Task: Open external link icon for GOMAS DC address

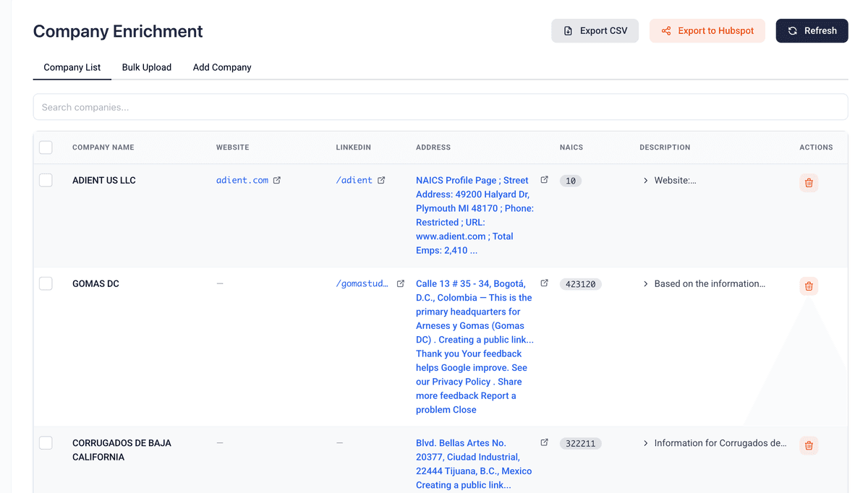Action: (x=544, y=283)
